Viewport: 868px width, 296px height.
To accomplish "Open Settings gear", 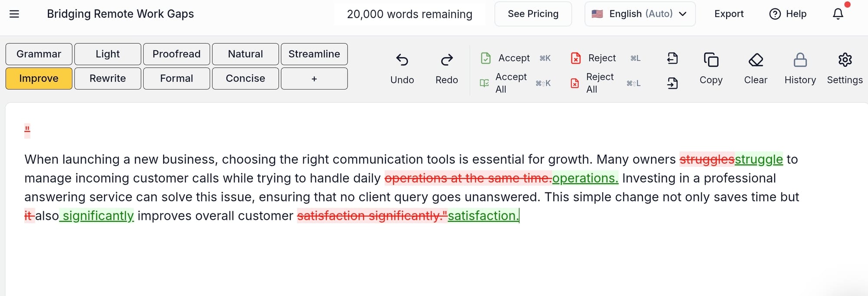I will pos(845,60).
